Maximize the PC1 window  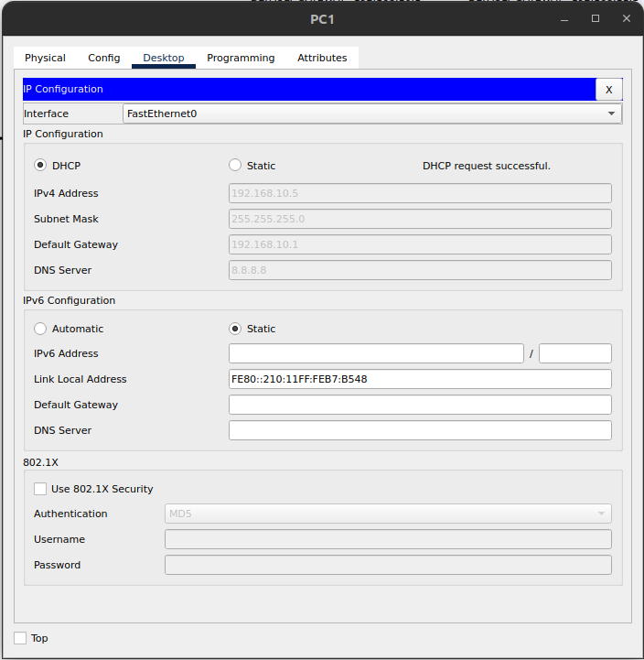coord(596,18)
